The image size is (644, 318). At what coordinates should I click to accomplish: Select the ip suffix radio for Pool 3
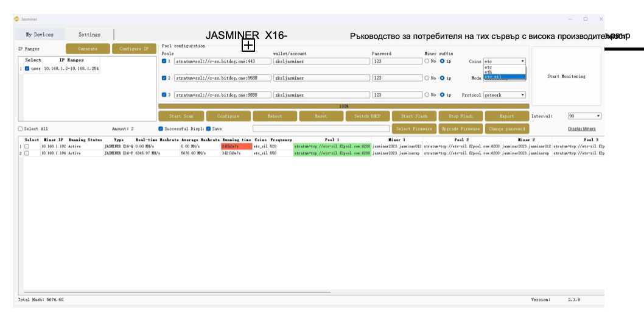tap(442, 95)
